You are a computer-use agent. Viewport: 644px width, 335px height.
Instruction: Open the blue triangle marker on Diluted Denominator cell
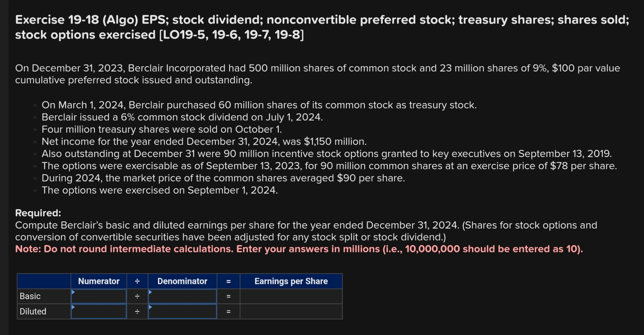tap(151, 307)
